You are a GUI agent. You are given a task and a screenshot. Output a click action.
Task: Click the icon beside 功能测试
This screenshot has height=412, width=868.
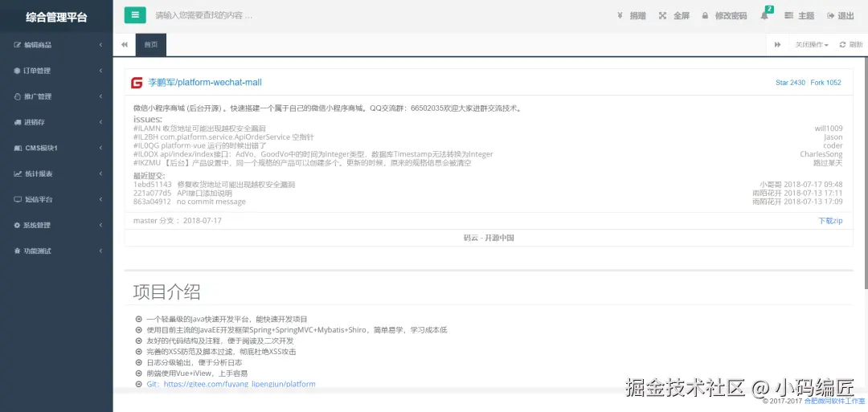pyautogui.click(x=17, y=251)
